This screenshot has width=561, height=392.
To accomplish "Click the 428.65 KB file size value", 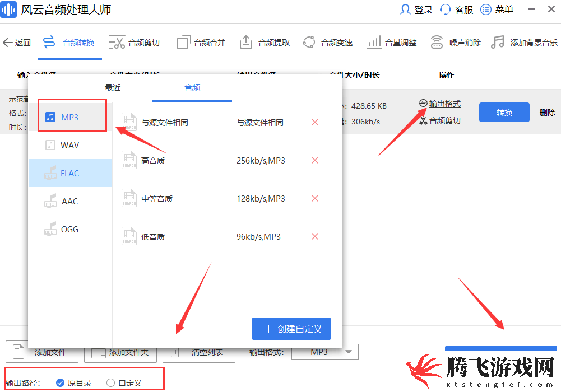I will [x=369, y=106].
